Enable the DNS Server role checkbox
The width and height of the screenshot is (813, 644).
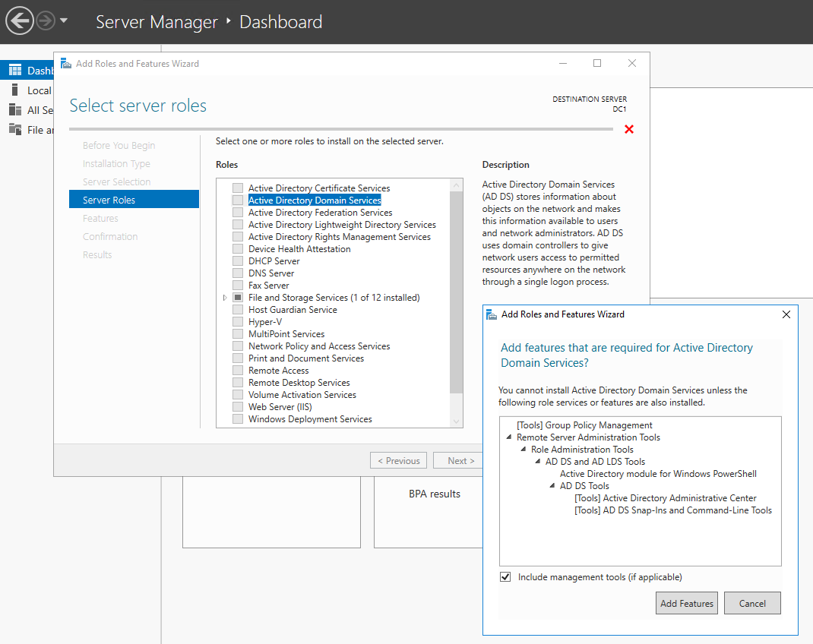coord(238,273)
